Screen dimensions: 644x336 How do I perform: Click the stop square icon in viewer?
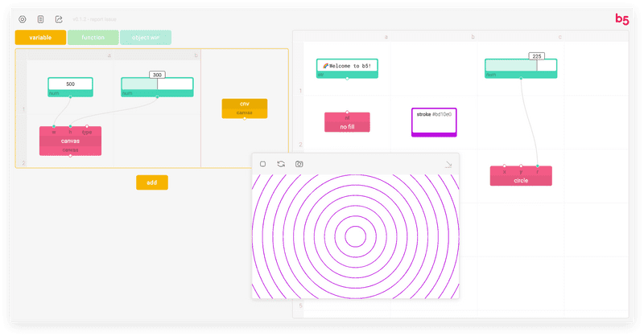click(x=263, y=164)
